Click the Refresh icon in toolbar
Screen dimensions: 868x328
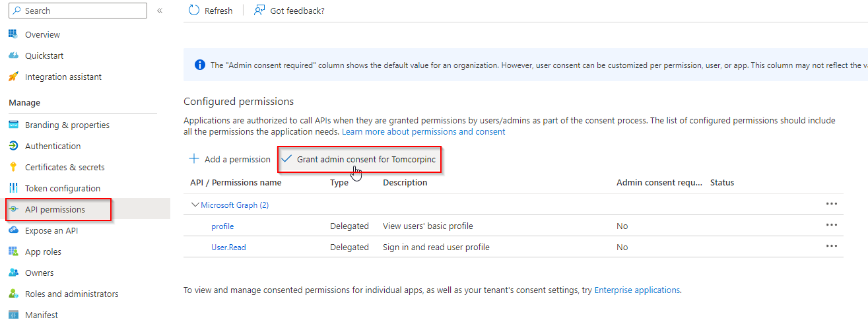tap(194, 11)
